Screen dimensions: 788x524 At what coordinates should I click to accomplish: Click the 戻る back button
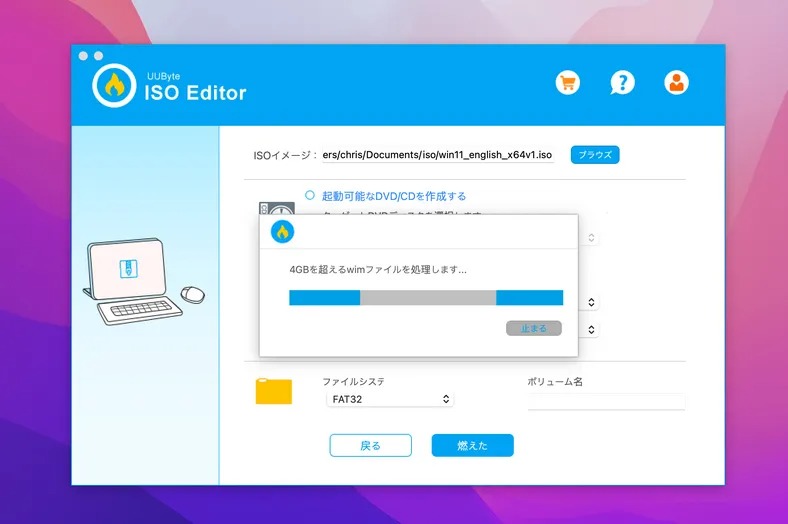(x=371, y=445)
